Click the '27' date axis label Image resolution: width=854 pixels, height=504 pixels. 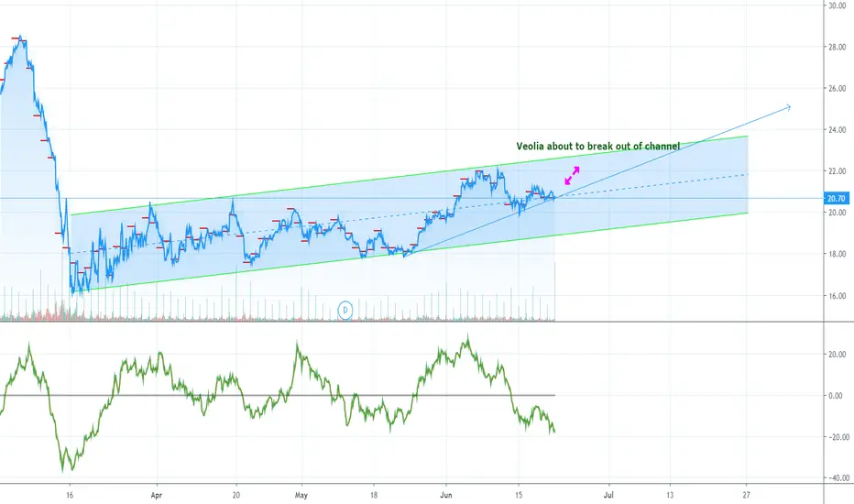pos(746,495)
